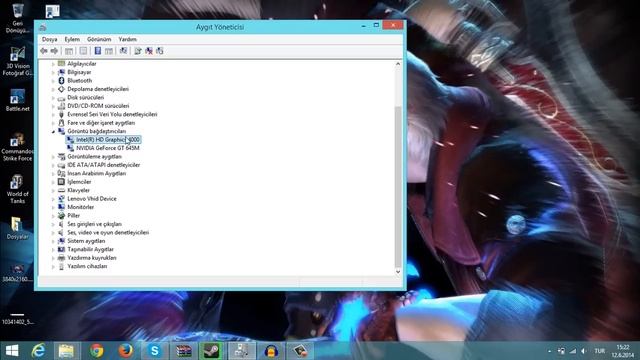This screenshot has width=640, height=360.
Task: Expand the Bluetooth node
Action: [x=53, y=81]
